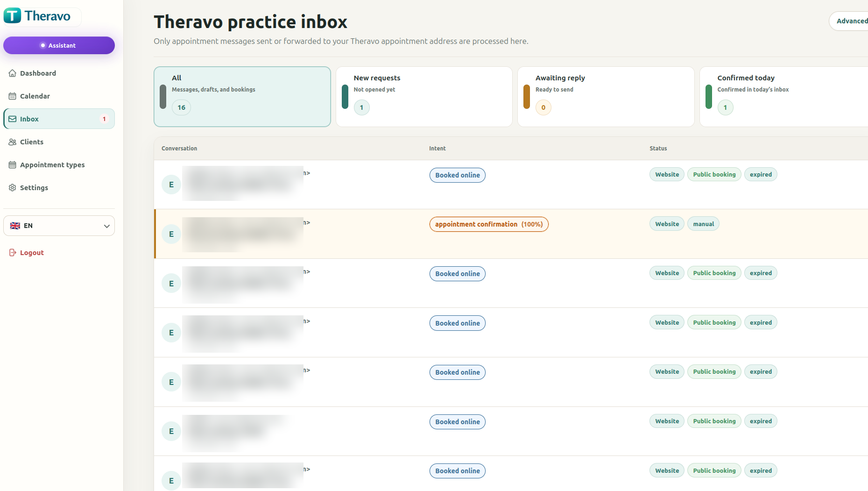
Task: Expand the EN language dropdown
Action: 59,226
